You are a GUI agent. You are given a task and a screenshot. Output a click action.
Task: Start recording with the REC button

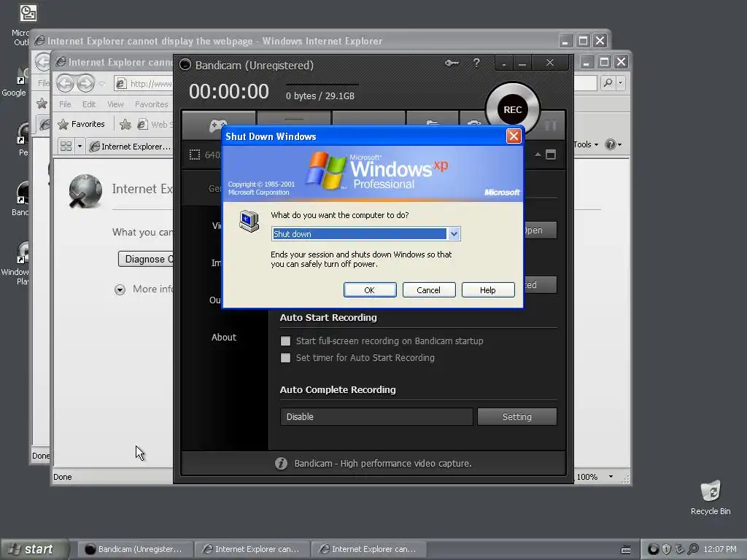(x=513, y=109)
